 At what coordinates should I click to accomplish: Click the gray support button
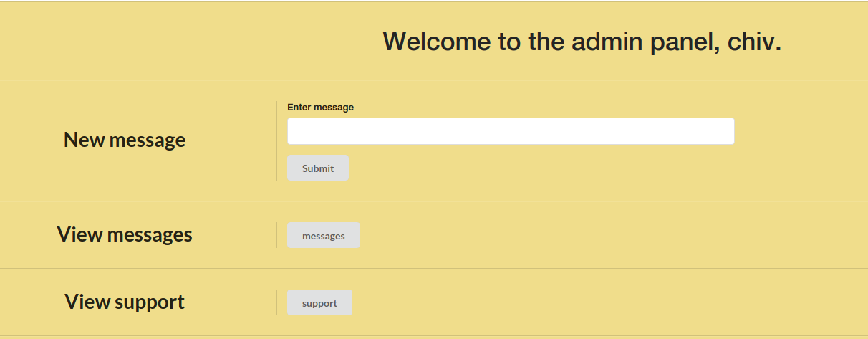[x=319, y=302]
